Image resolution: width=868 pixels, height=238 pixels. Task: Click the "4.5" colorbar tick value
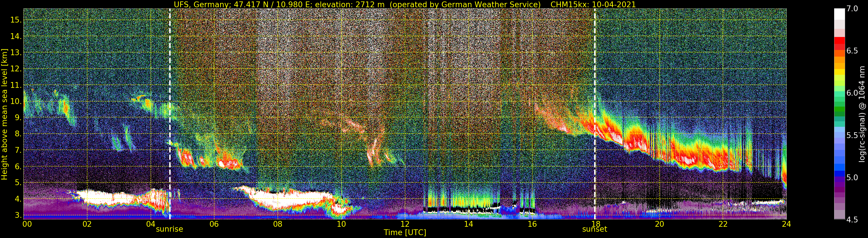pos(852,220)
